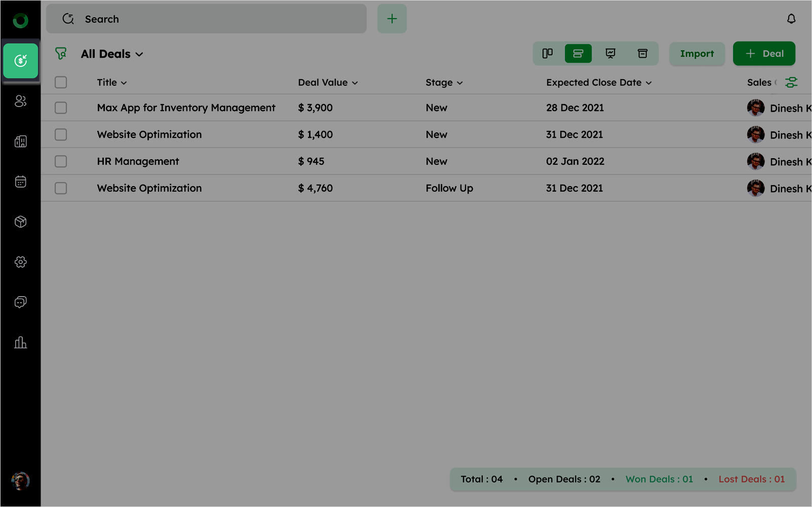Tick the HR Management deal checkbox
Viewport: 812px width, 507px height.
tap(61, 162)
